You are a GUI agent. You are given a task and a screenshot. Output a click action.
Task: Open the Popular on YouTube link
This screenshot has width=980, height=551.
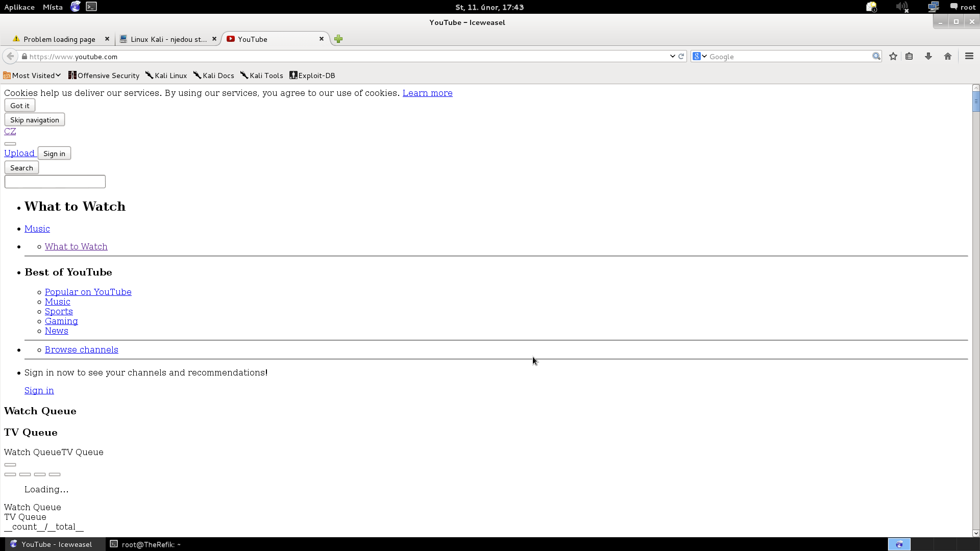tap(88, 292)
